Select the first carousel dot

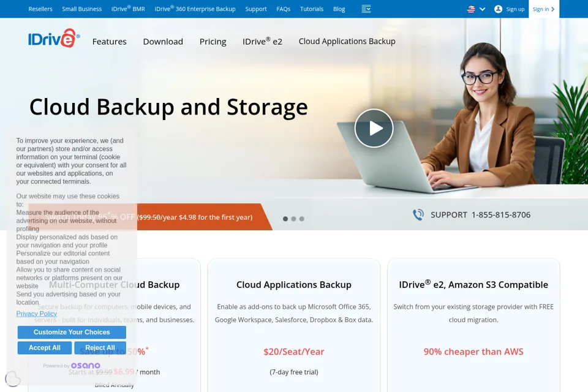click(285, 219)
